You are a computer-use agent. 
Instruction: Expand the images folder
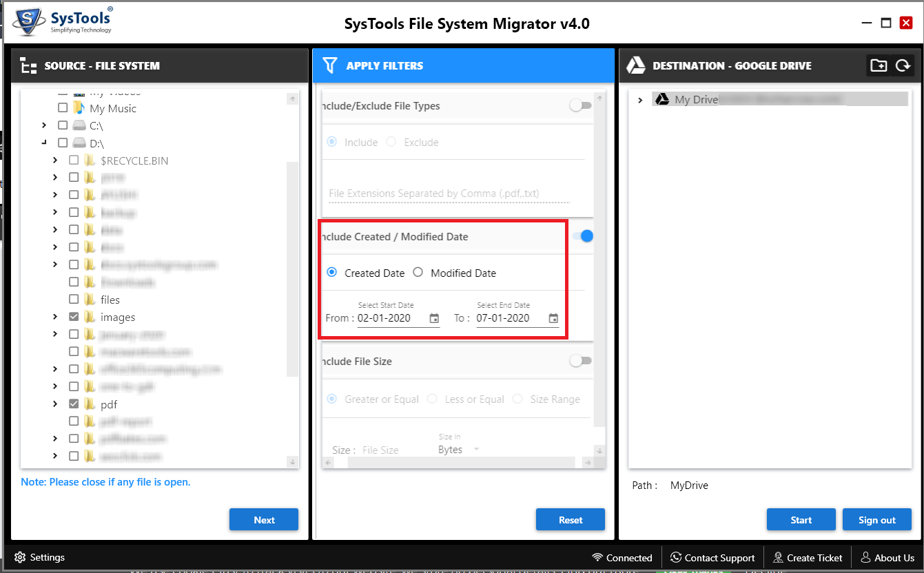pos(55,317)
